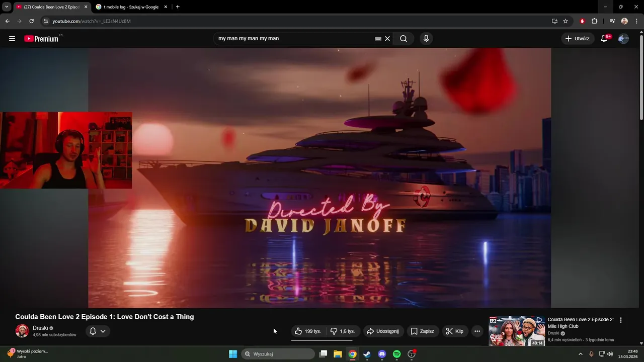
Task: Open more actions three-dot button under video
Action: (x=477, y=331)
